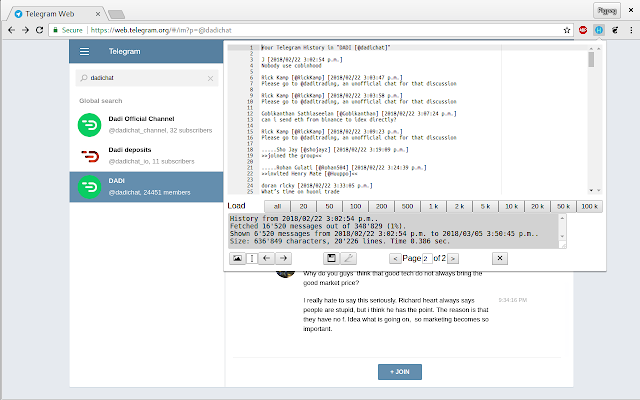
Task: Open the blue history extension icon
Action: point(599,30)
